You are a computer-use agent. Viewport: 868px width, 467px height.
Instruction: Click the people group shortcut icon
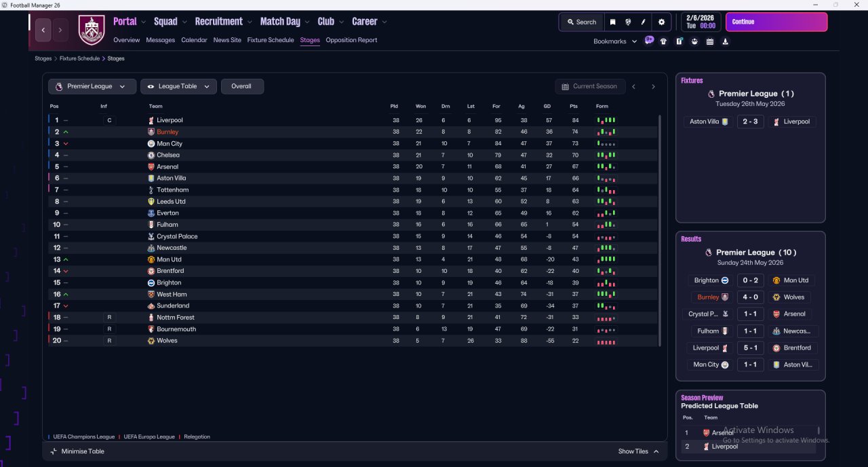tap(694, 41)
